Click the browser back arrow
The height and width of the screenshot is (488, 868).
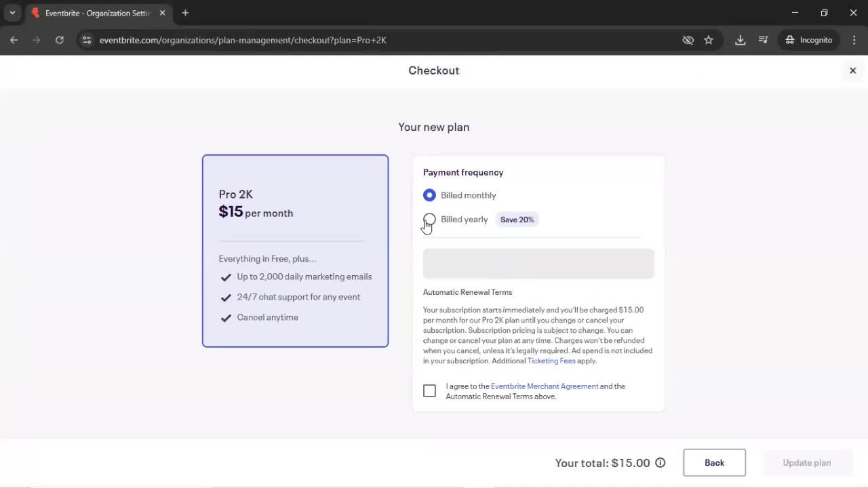point(14,40)
